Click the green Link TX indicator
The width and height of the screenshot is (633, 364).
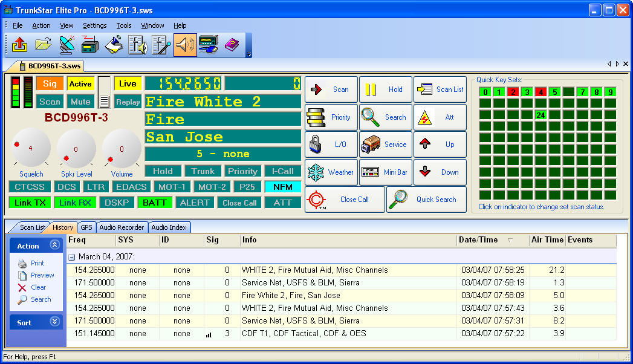click(30, 203)
